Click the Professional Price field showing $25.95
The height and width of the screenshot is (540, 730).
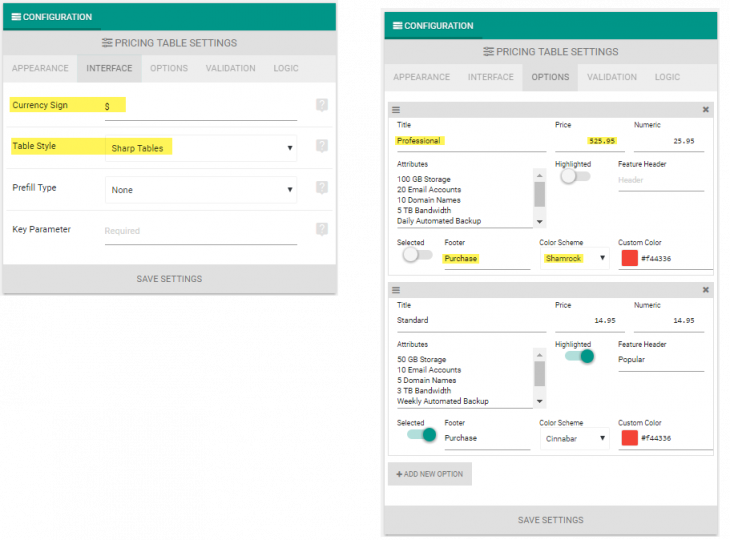click(x=589, y=142)
